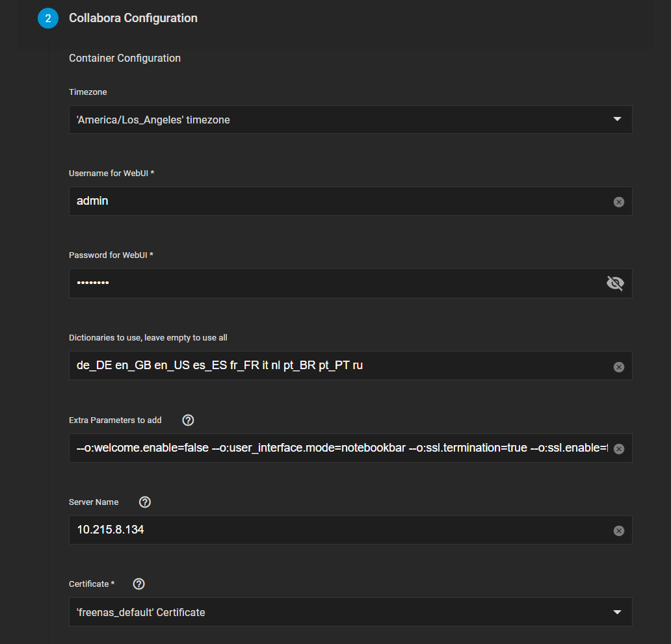This screenshot has width=671, height=644.
Task: Open the Timezone dropdown
Action: click(x=350, y=120)
